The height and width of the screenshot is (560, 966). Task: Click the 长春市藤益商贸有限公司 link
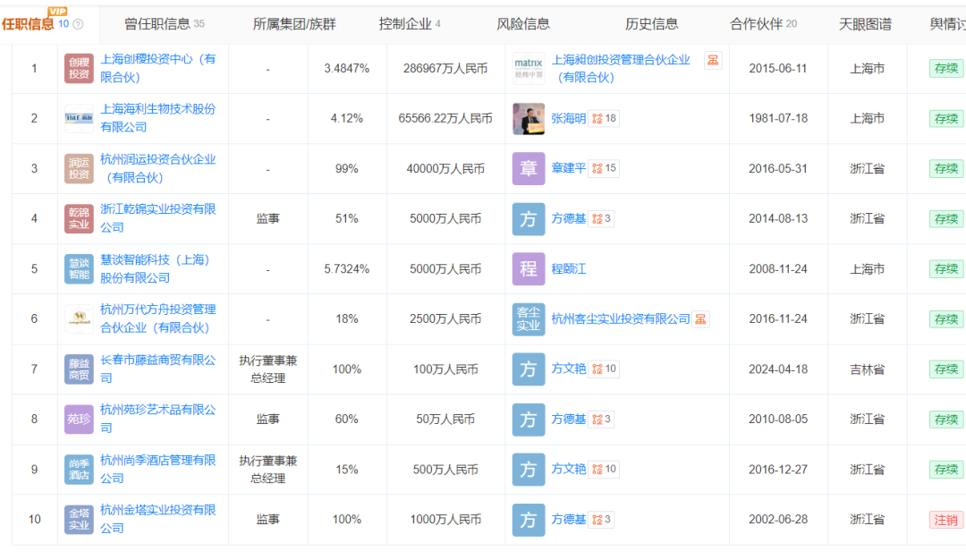point(158,369)
